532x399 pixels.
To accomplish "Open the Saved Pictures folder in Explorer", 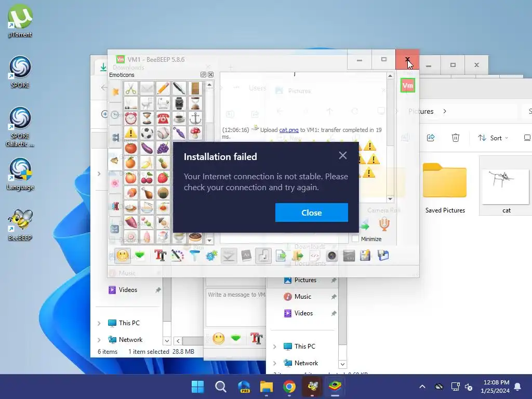I will (x=445, y=188).
